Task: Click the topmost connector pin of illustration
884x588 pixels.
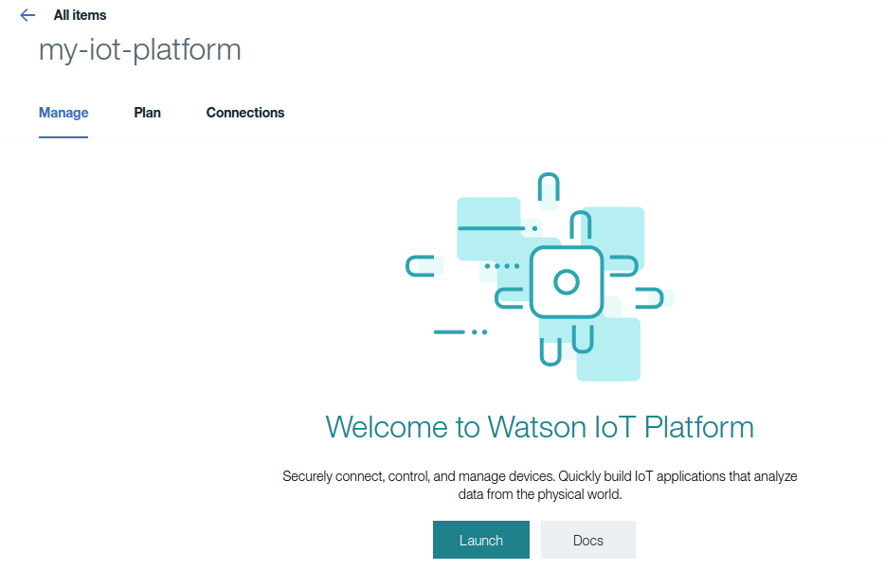Action: [x=549, y=187]
